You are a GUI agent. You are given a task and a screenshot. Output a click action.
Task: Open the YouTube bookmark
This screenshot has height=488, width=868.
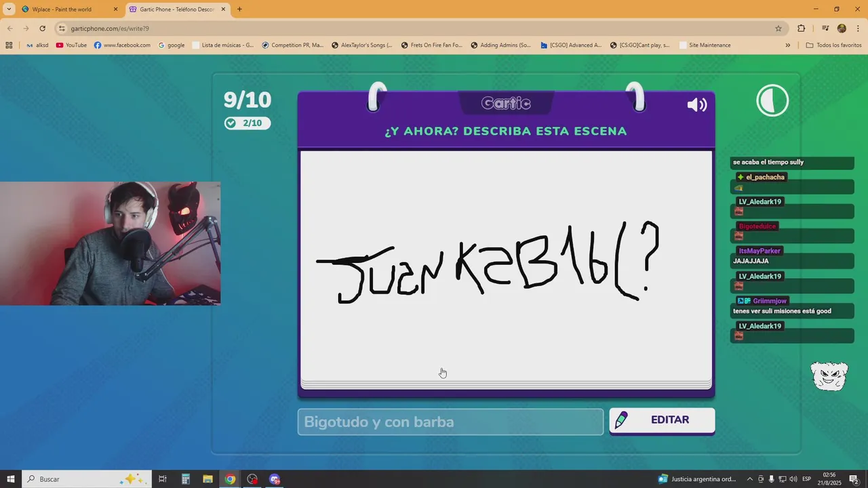pyautogui.click(x=71, y=45)
